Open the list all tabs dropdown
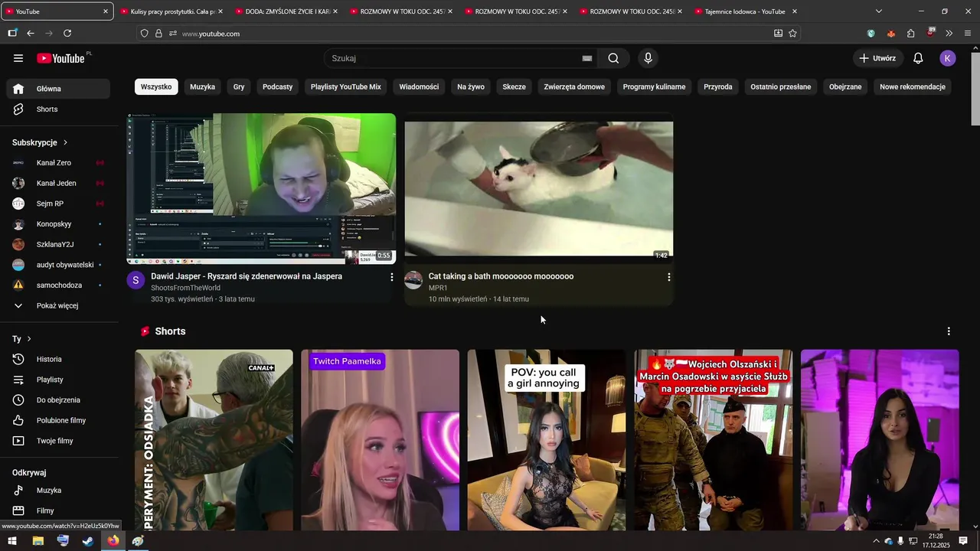This screenshot has height=551, width=980. [x=879, y=11]
